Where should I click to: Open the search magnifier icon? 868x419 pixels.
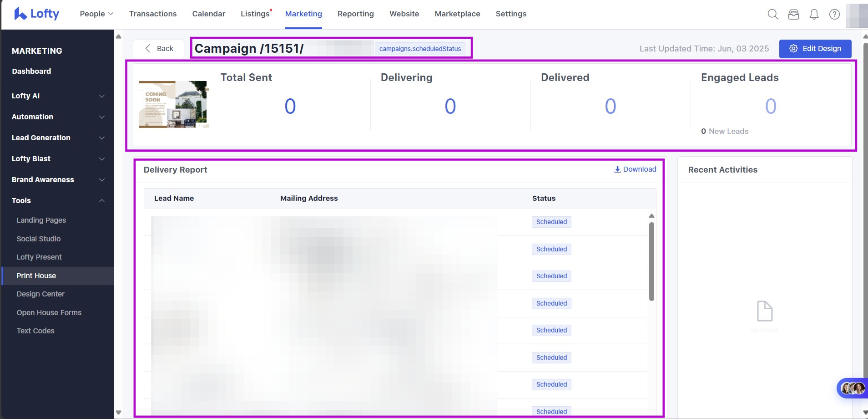[772, 14]
